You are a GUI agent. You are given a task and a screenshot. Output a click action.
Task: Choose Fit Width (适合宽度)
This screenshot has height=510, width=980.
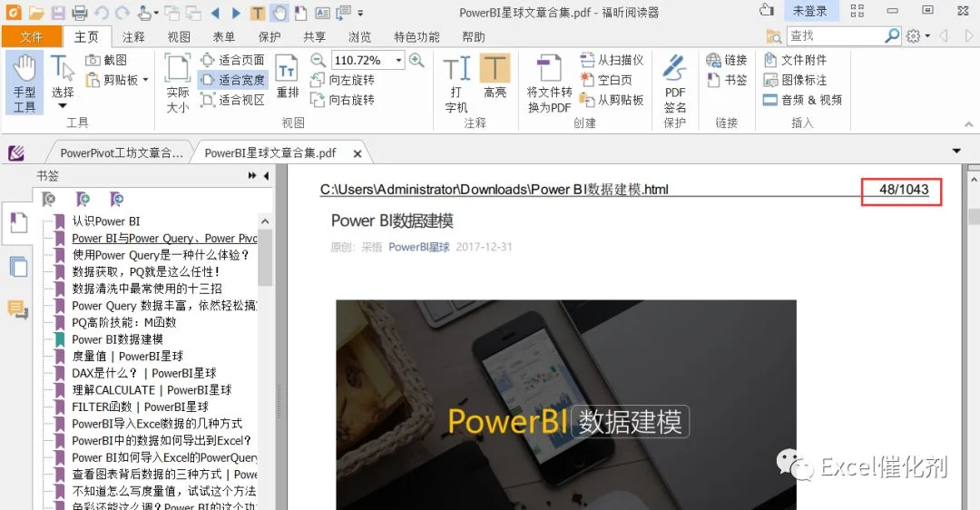(x=232, y=80)
